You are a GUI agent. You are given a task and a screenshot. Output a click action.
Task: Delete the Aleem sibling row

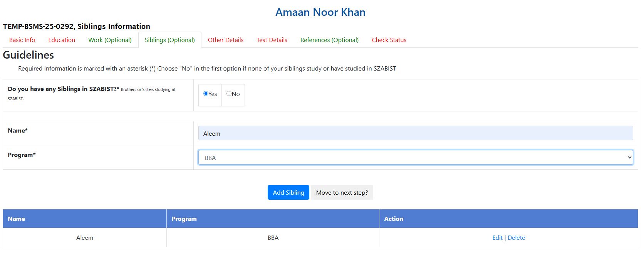coord(516,237)
